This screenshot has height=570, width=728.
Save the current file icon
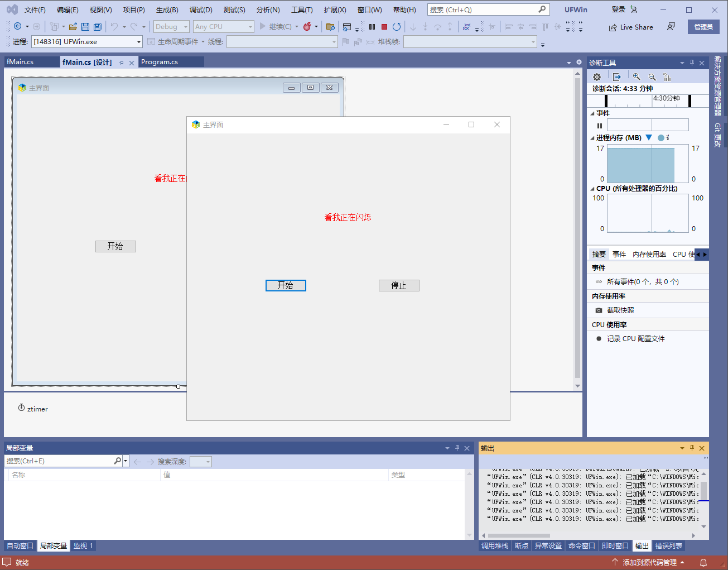(85, 27)
